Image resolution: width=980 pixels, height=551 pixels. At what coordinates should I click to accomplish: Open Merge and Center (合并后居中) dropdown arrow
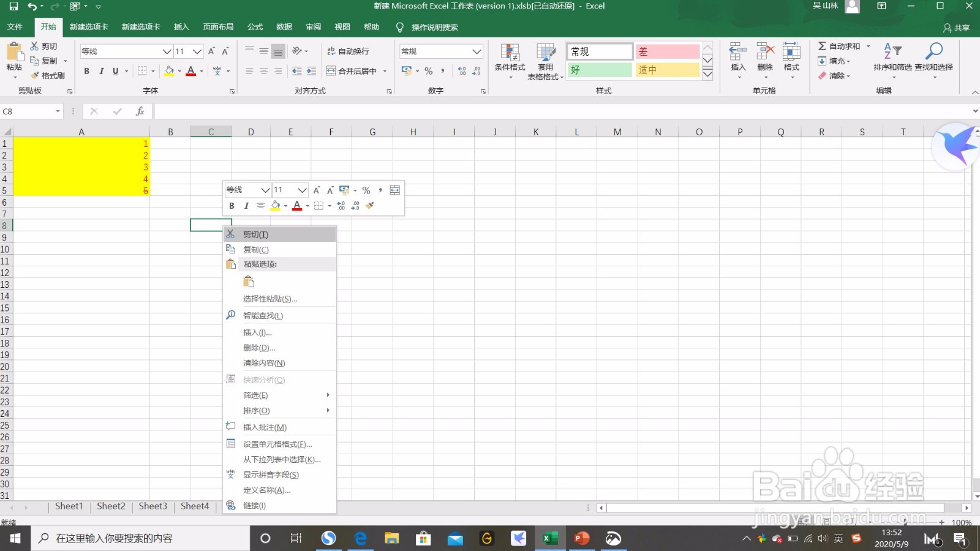(385, 71)
